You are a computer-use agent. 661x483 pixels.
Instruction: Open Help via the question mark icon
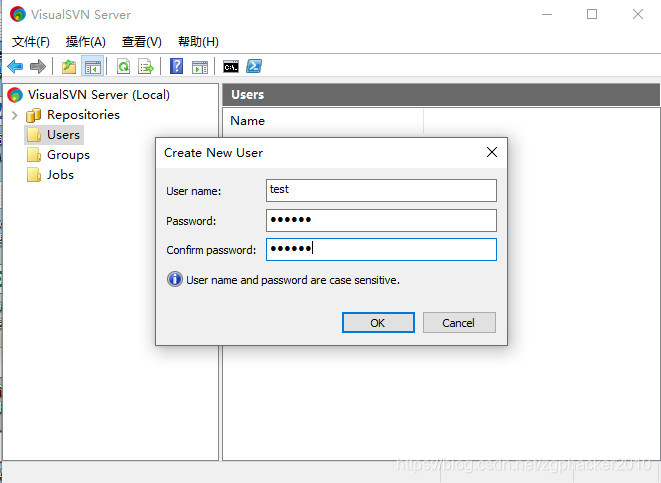coord(177,66)
